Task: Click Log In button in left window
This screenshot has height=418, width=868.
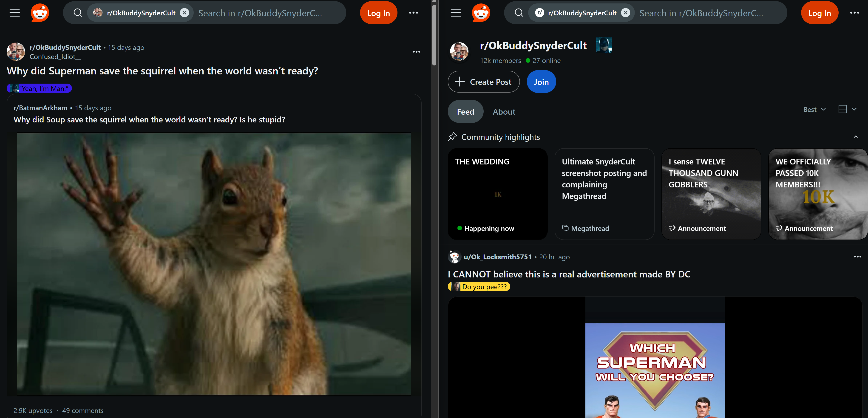Action: (378, 13)
